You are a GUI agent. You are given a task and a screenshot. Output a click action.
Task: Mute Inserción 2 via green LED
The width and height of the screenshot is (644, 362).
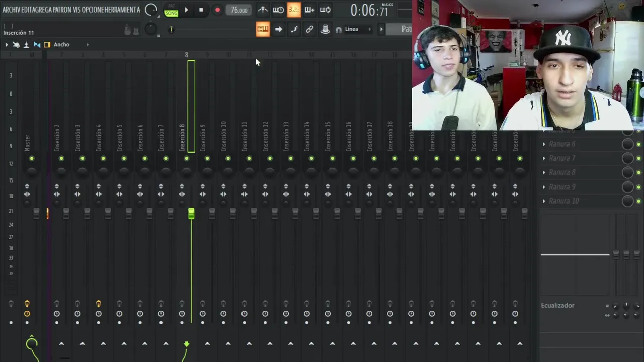pyautogui.click(x=61, y=158)
